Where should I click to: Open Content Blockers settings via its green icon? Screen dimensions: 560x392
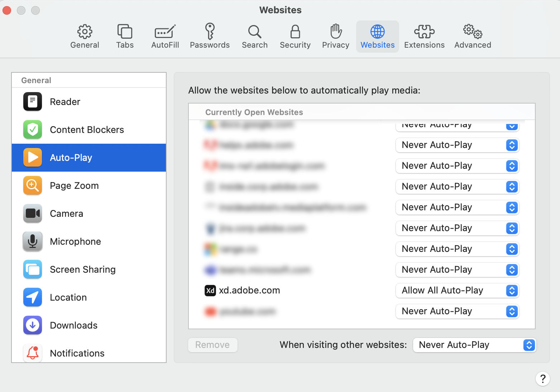point(32,129)
